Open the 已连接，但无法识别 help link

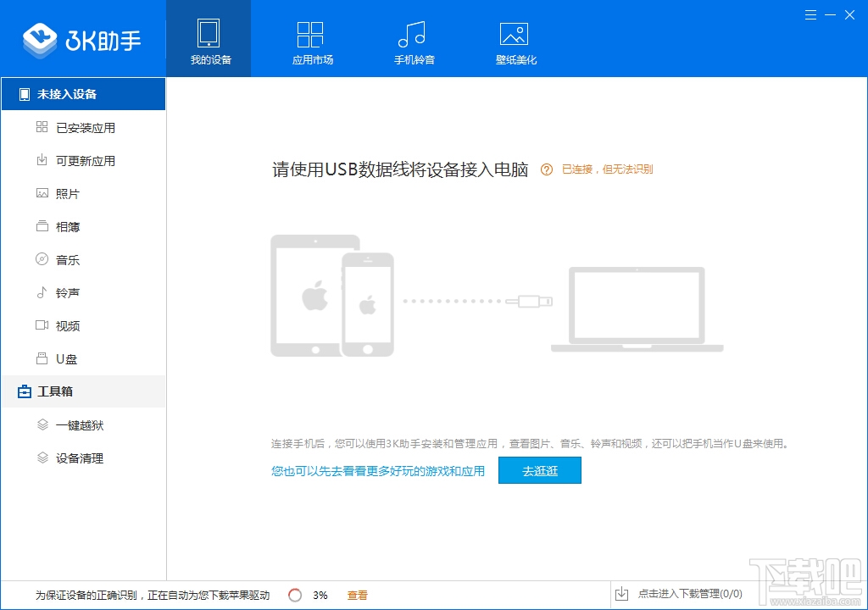pos(607,169)
